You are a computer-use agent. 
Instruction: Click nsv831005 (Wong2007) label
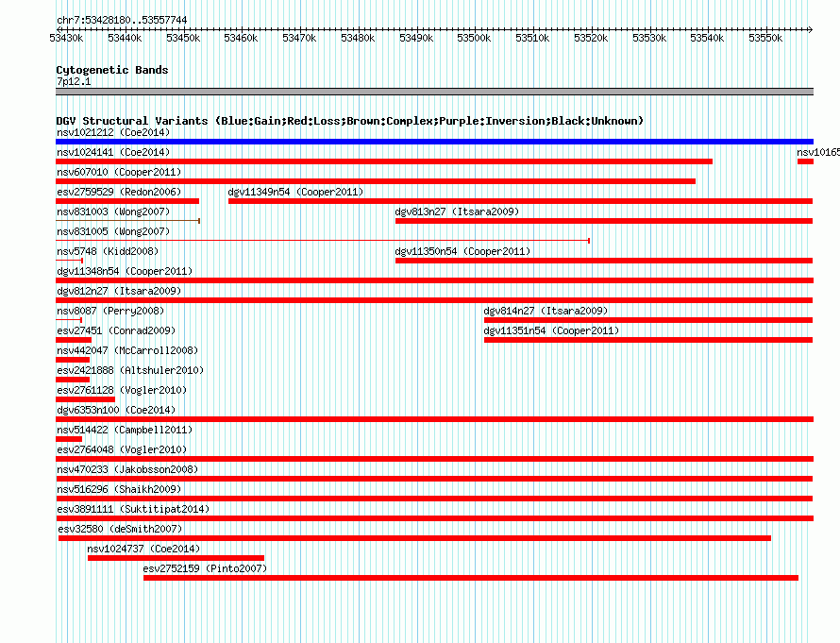point(113,231)
